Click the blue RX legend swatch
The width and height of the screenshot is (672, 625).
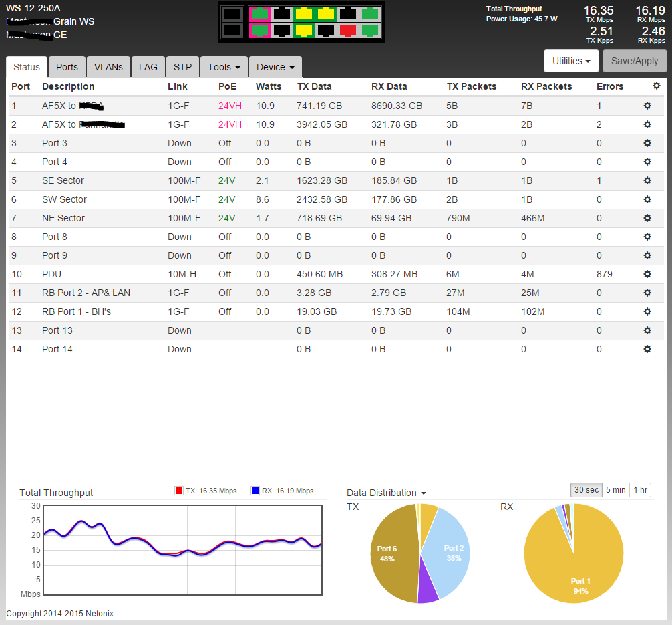(255, 491)
